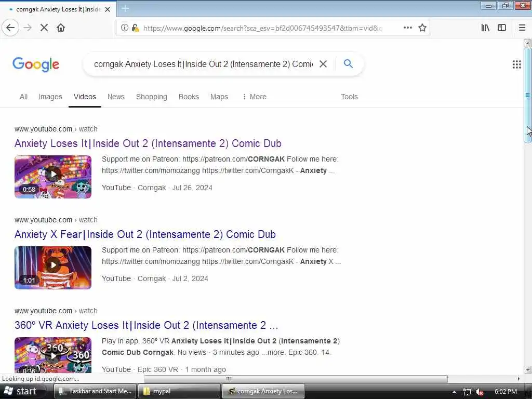
Task: Play the 1:01 Anxiety X Fear thumbnail
Action: pyautogui.click(x=53, y=268)
